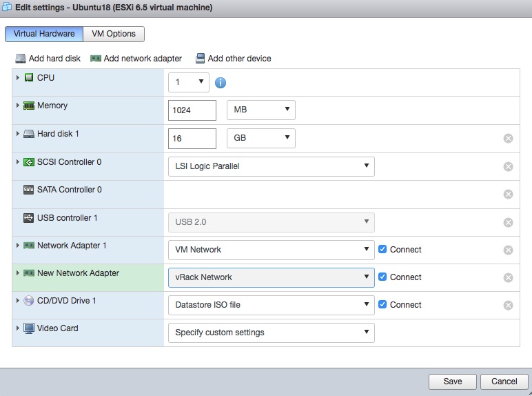Click the dialog resize grip corner
532x396 pixels.
(x=530, y=394)
